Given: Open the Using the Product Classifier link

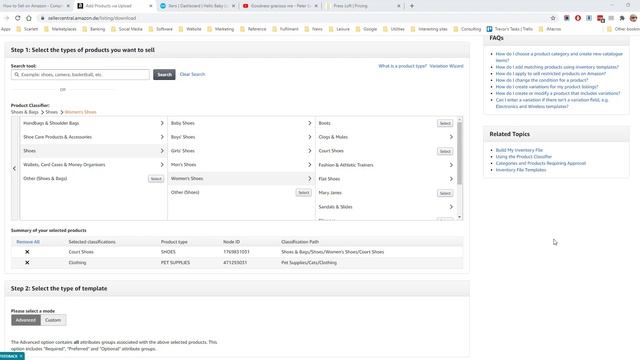Looking at the screenshot, I should pyautogui.click(x=524, y=157).
